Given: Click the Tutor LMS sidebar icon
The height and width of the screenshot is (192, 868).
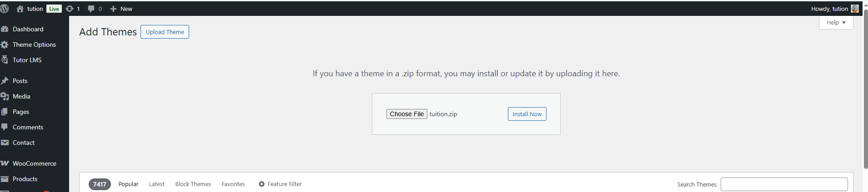Looking at the screenshot, I should [x=5, y=60].
